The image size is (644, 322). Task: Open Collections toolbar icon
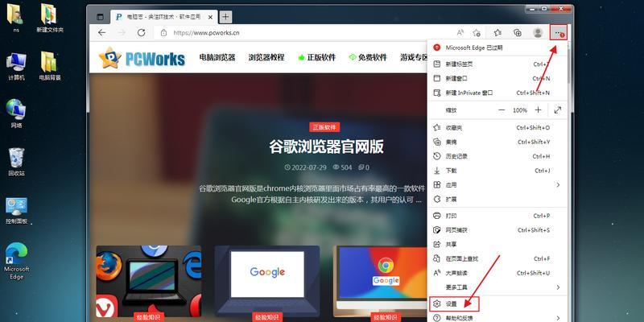coord(518,32)
